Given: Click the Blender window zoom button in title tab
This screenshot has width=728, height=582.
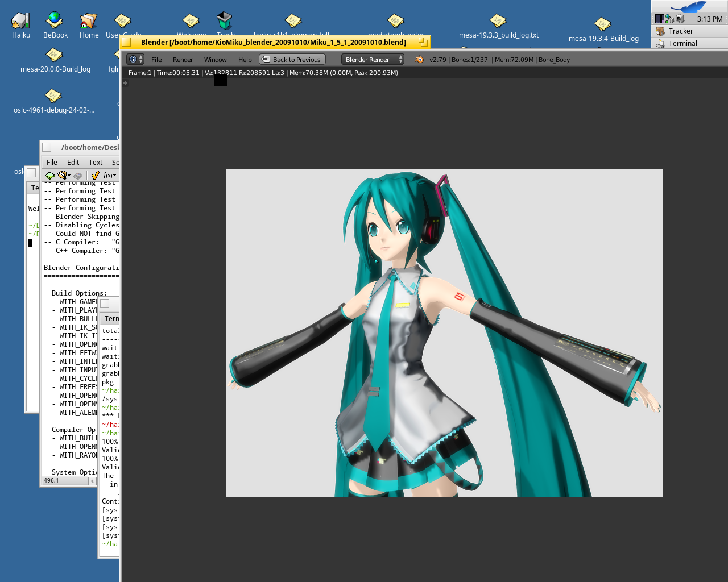Looking at the screenshot, I should coord(423,42).
